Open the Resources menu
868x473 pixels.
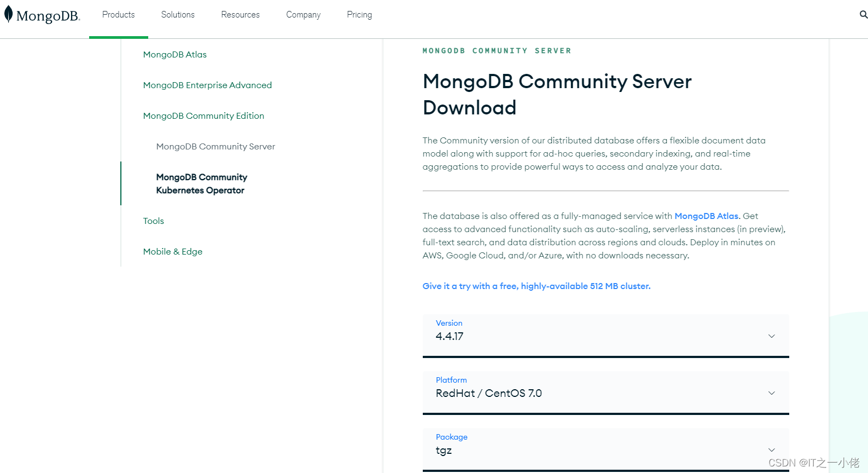pyautogui.click(x=240, y=15)
